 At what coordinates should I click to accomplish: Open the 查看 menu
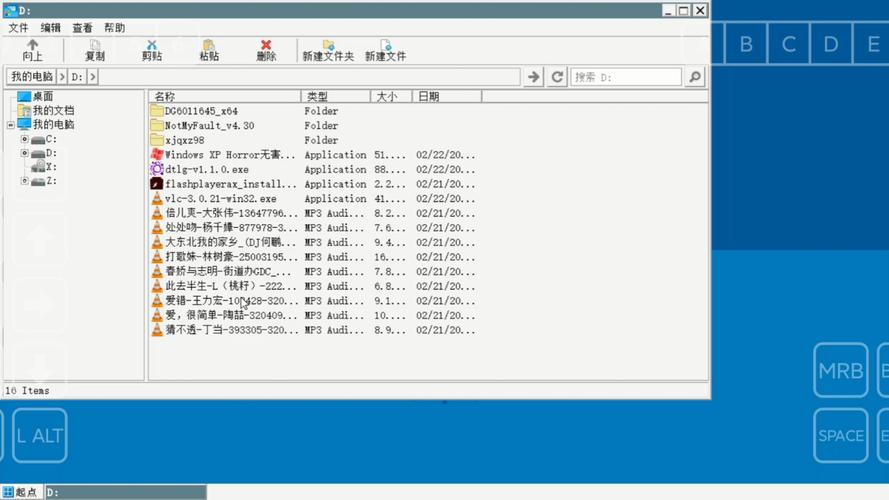click(82, 28)
